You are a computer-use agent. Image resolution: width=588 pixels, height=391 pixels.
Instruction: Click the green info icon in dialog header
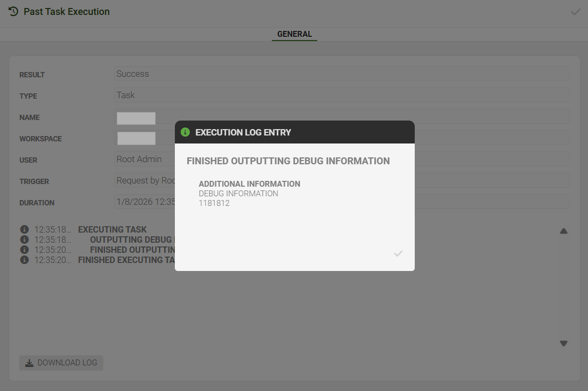185,132
